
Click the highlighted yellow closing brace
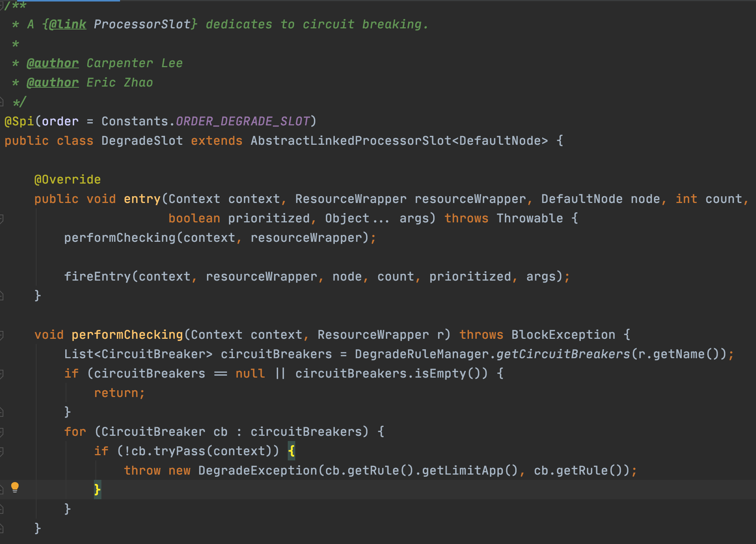97,490
